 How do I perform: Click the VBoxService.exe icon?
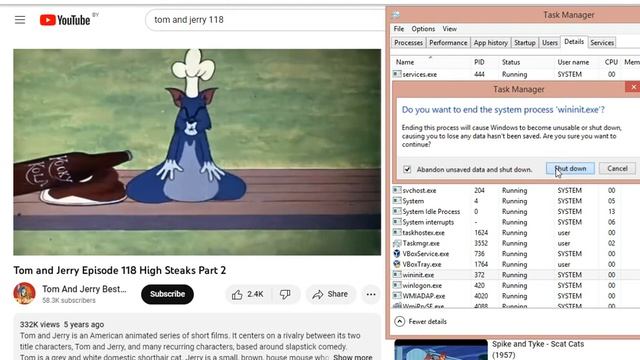point(397,253)
